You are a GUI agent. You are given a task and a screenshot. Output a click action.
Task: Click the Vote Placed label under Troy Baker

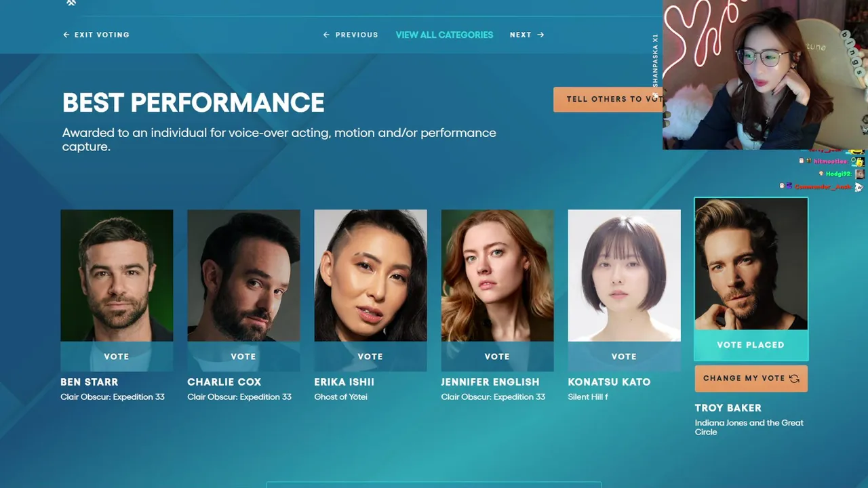(x=751, y=345)
